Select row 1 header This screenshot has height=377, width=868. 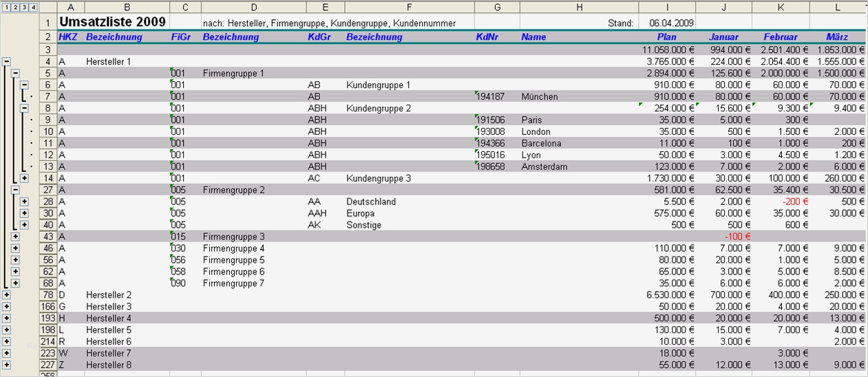[x=48, y=22]
